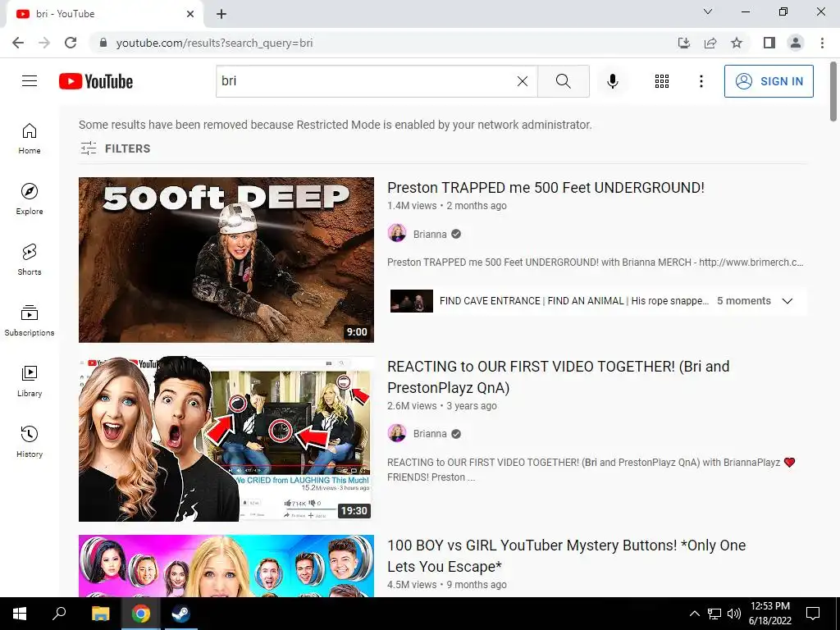This screenshot has height=630, width=840.
Task: Go to Home in the sidebar
Action: click(30, 139)
